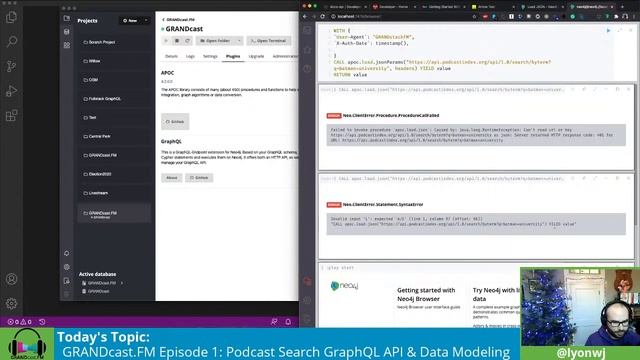Select the Fullstack GraphQL project
This screenshot has height=360, width=640.
[x=114, y=99]
